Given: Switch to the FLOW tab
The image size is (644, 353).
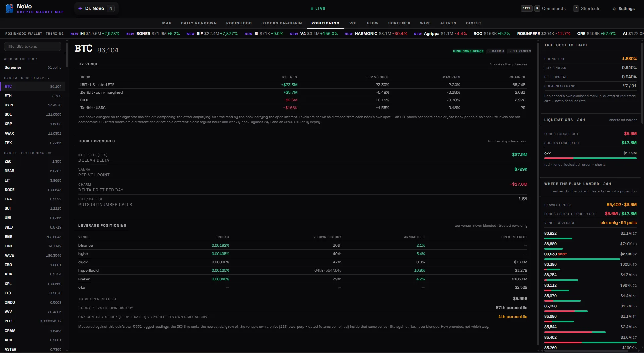Looking at the screenshot, I should coord(373,23).
